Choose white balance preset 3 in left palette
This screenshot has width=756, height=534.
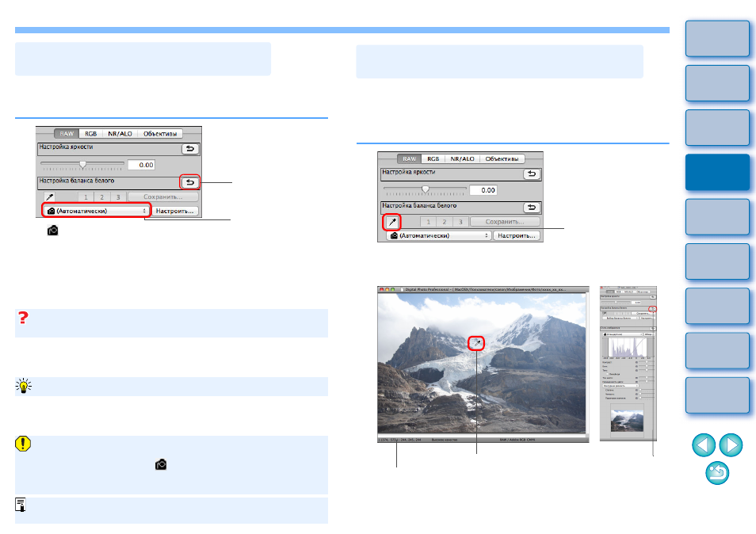[x=118, y=196]
